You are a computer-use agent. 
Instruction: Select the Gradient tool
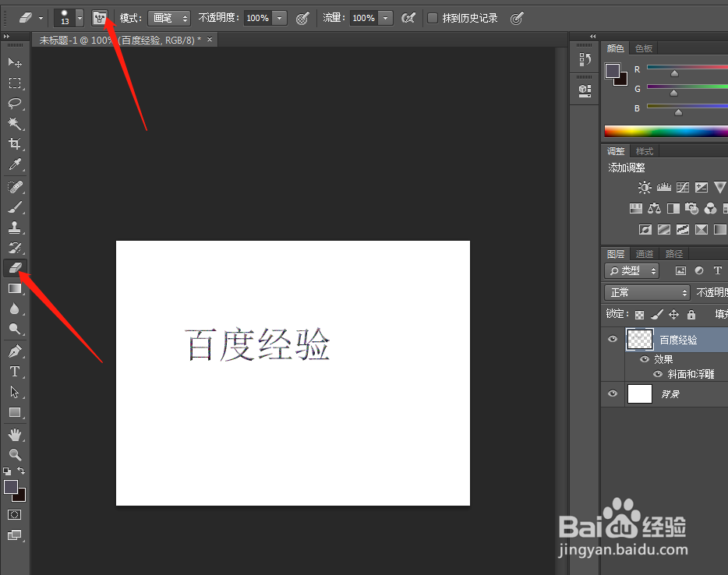(15, 288)
